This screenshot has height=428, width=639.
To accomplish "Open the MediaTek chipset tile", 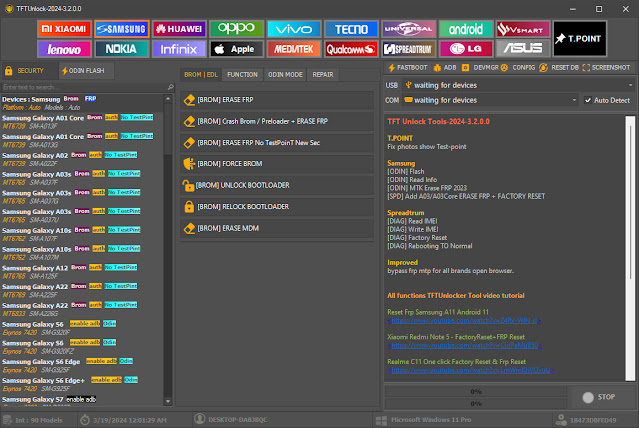I will tap(294, 49).
